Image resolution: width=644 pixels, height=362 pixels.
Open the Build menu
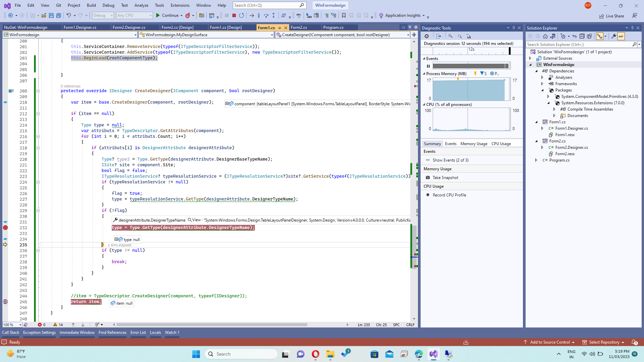click(x=91, y=5)
